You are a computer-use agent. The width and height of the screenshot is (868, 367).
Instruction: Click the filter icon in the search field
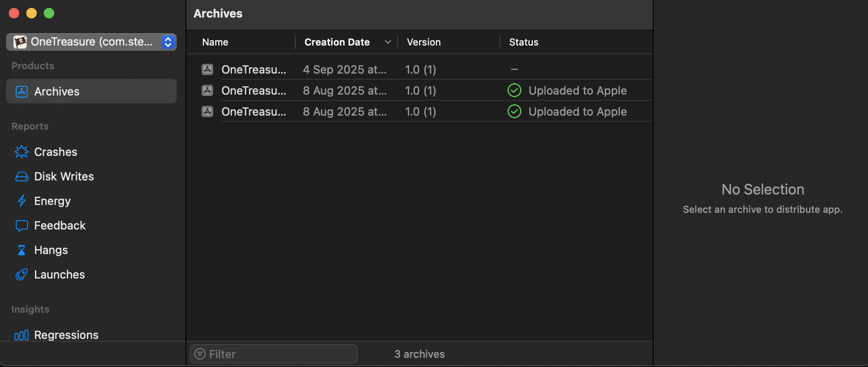[200, 354]
